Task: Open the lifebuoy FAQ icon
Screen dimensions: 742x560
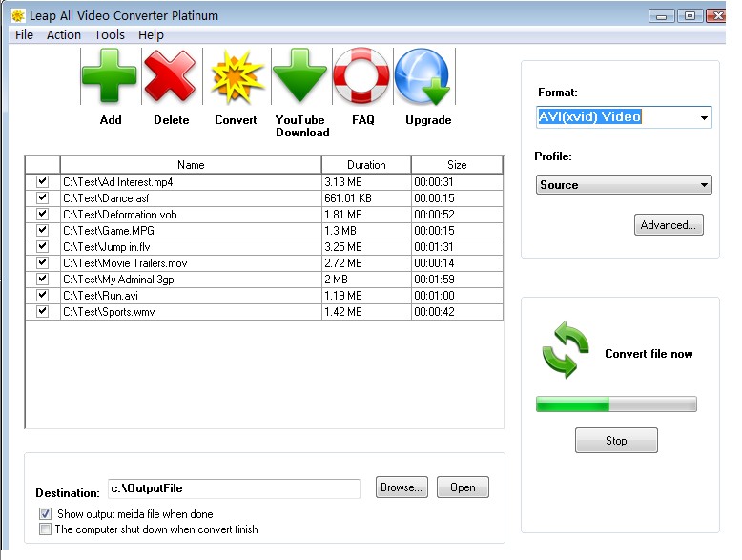Action: click(362, 76)
